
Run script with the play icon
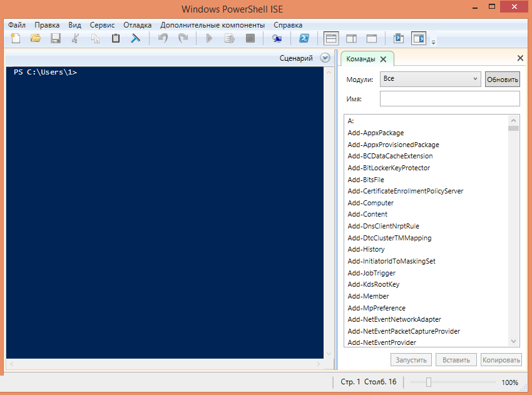[x=209, y=38]
